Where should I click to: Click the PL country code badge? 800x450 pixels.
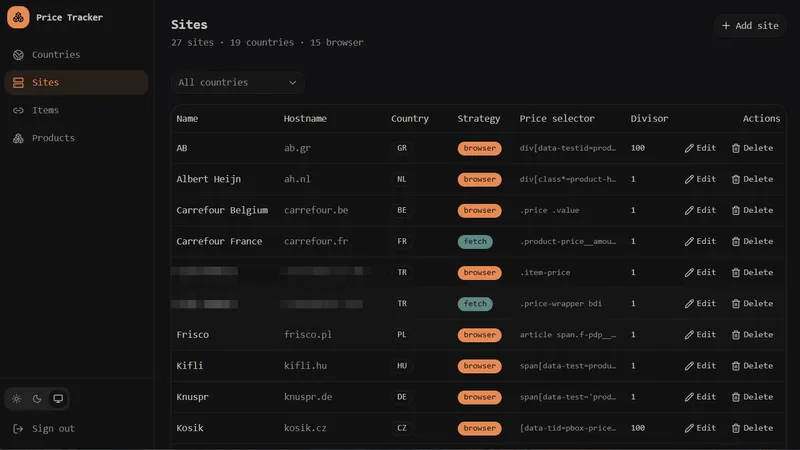point(402,335)
